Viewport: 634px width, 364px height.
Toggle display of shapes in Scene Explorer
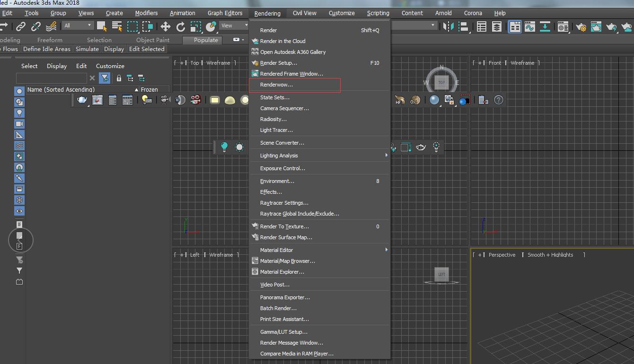[x=19, y=102]
